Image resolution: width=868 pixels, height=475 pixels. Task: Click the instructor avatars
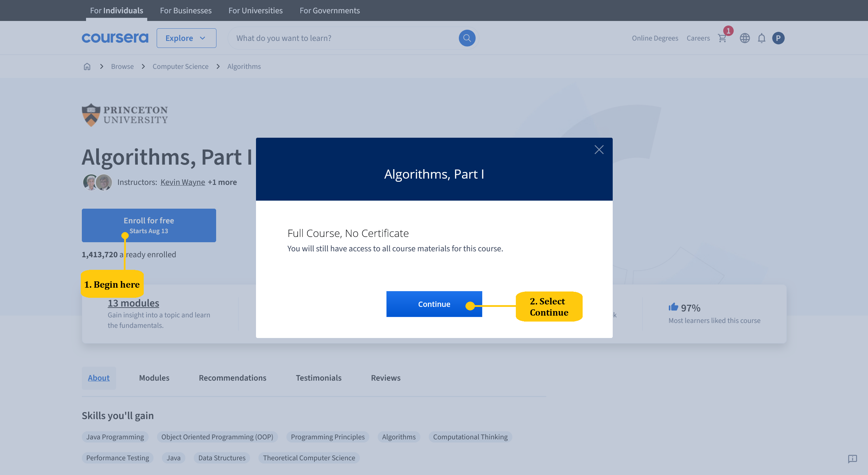98,182
